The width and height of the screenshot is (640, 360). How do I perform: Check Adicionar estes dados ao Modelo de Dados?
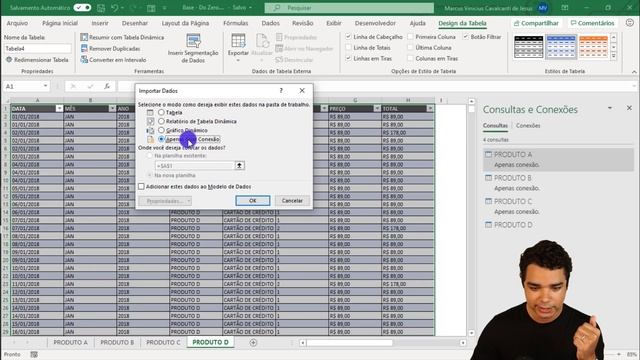(x=141, y=187)
